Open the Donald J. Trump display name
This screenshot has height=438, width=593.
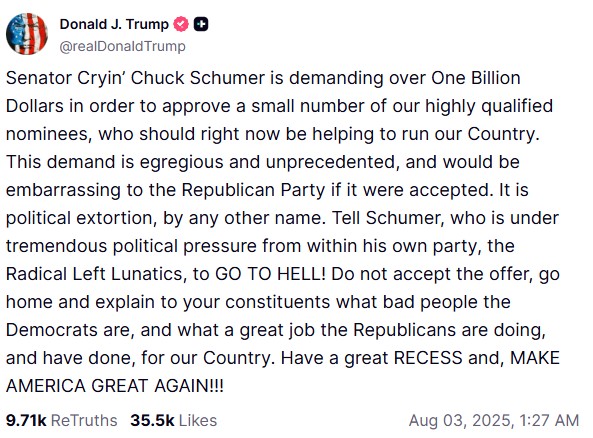pyautogui.click(x=114, y=24)
